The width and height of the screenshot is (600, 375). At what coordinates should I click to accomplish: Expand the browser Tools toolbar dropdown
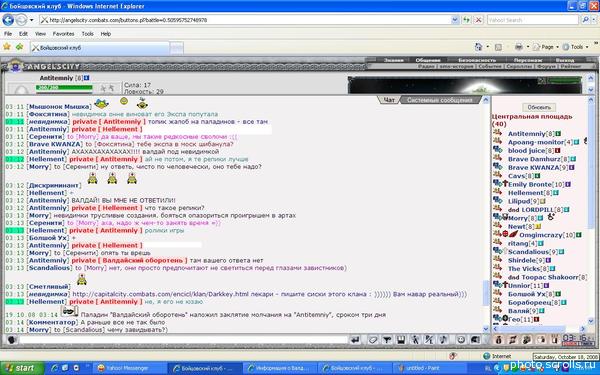(576, 47)
